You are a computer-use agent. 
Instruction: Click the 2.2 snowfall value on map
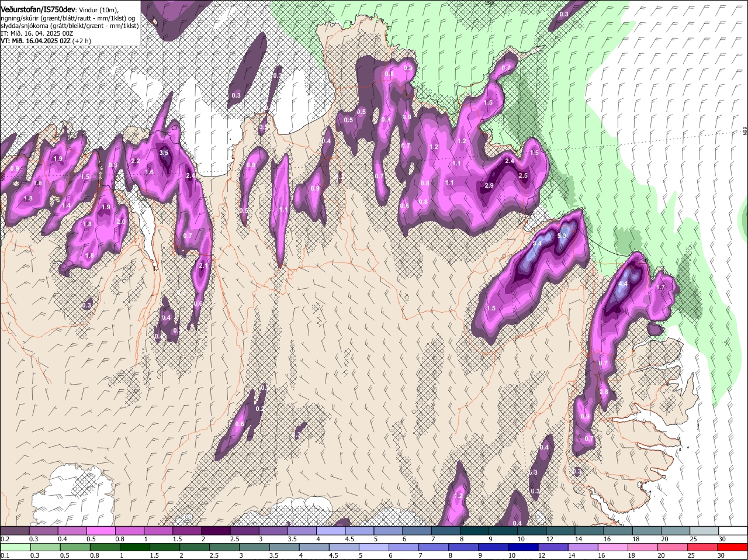[136, 161]
